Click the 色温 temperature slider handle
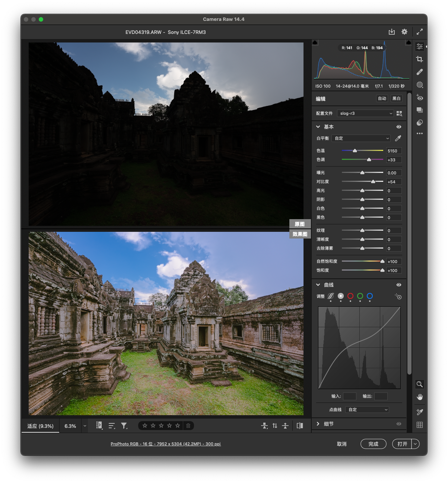 (355, 151)
